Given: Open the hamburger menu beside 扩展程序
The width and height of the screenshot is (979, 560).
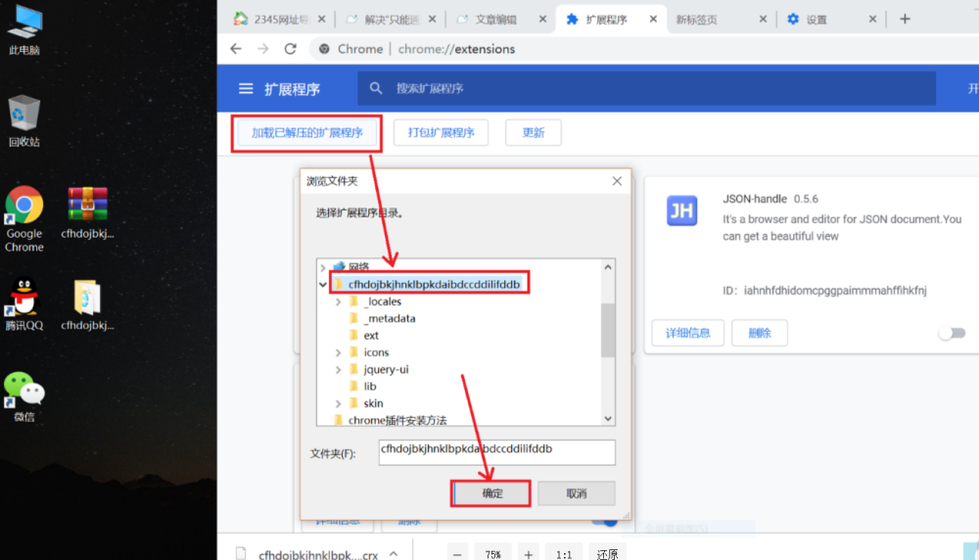Looking at the screenshot, I should (246, 89).
